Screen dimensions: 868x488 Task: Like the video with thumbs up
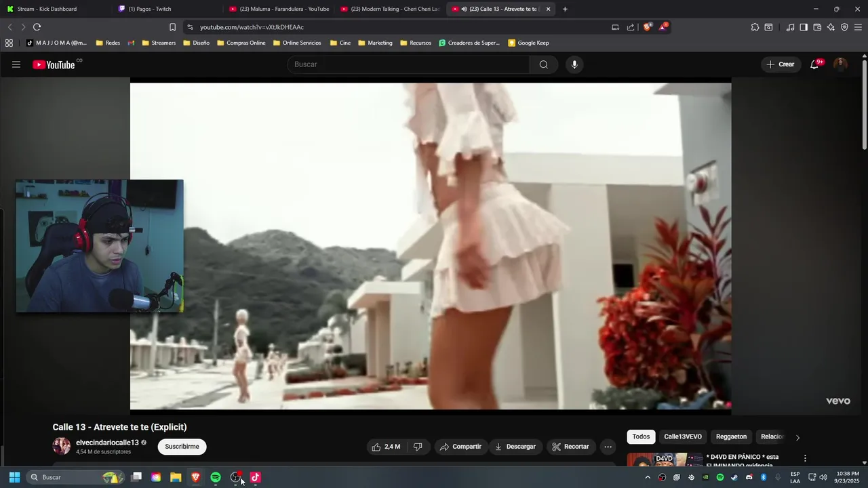point(385,447)
